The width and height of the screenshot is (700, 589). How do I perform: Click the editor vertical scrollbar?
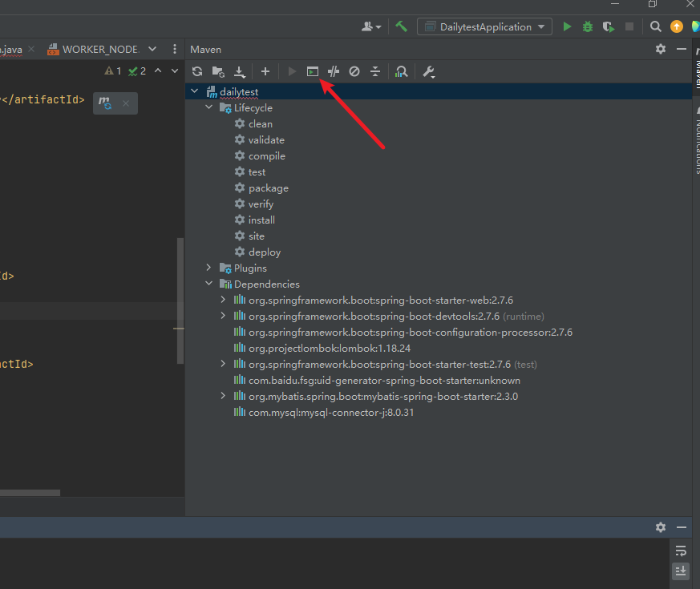coord(180,301)
